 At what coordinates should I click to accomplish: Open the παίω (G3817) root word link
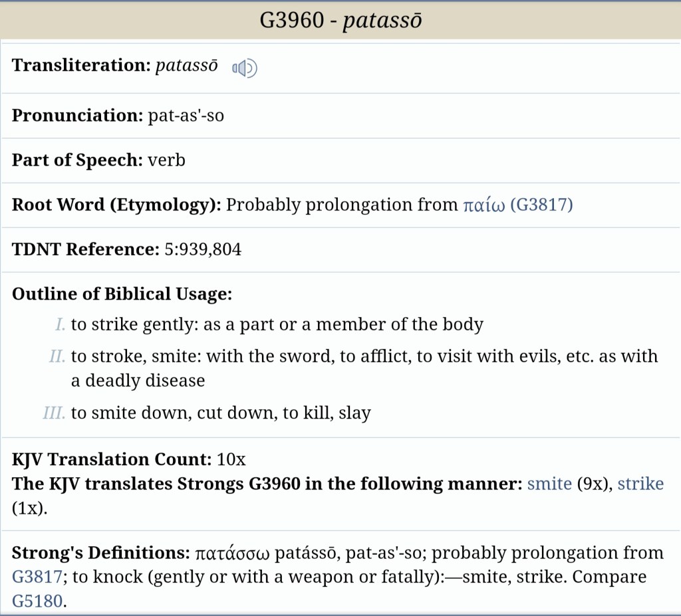tap(517, 205)
